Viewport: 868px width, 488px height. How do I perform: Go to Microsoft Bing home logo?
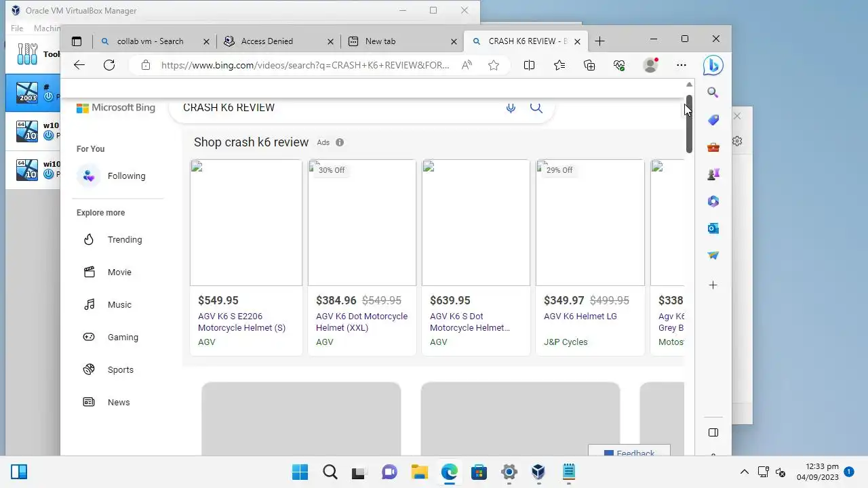coord(116,108)
